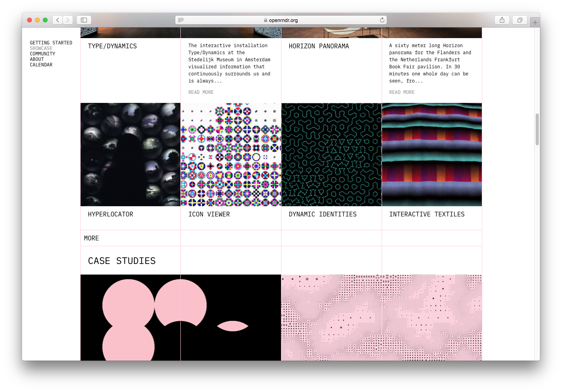Click the Safari forward navigation arrow

point(68,20)
